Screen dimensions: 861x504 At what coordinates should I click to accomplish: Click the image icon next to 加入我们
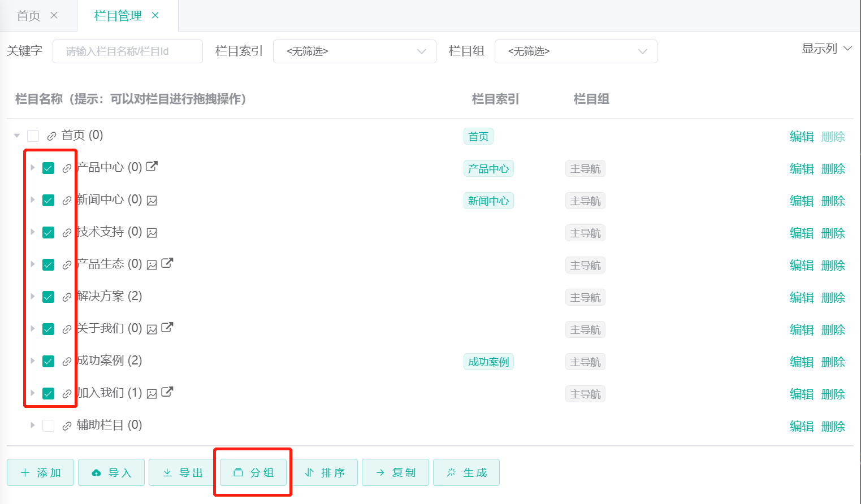152,394
